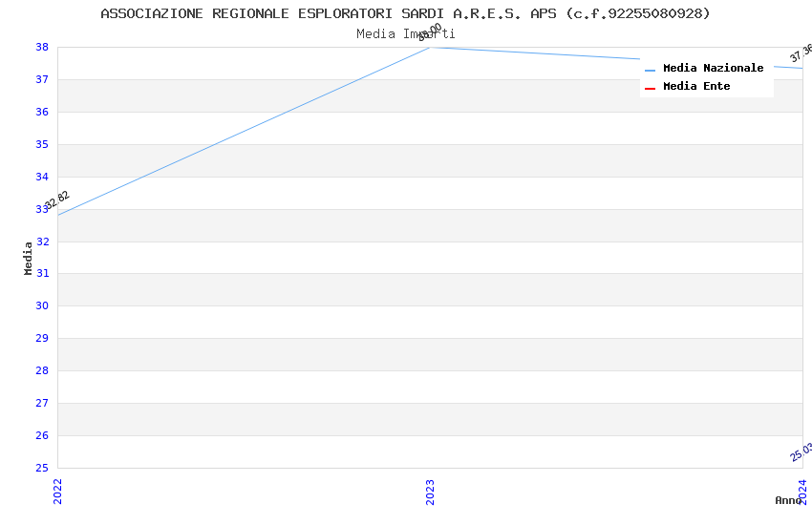
Task: Click the 2024 x-axis year label
Action: click(802, 492)
